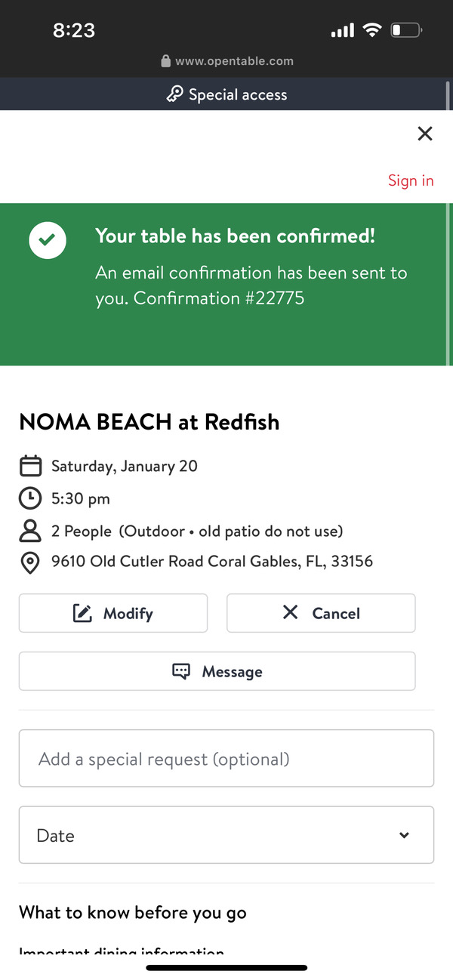
Task: Tap the calendar icon beside Saturday, January 20
Action: (x=30, y=466)
